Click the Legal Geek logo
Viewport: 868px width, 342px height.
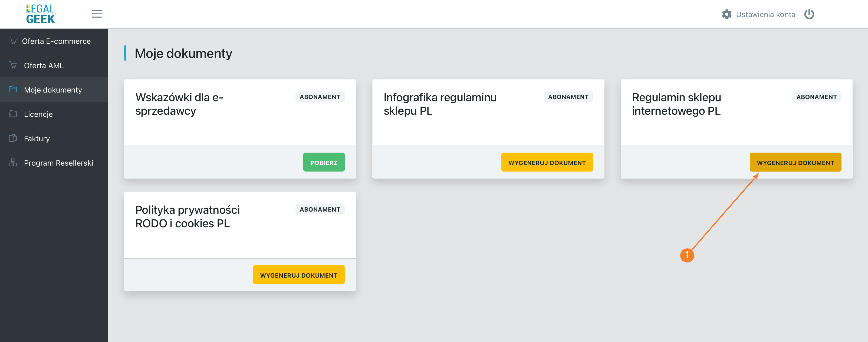tap(41, 14)
